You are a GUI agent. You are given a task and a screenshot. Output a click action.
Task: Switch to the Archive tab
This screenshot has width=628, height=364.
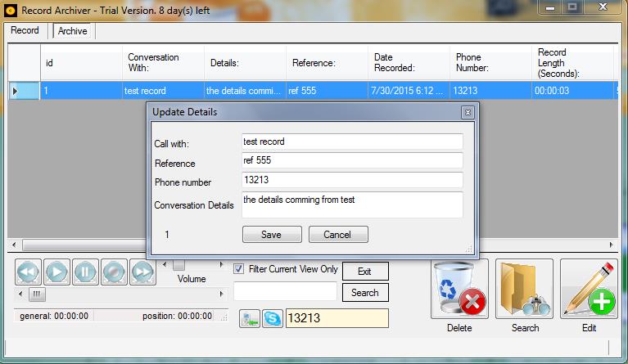point(72,31)
